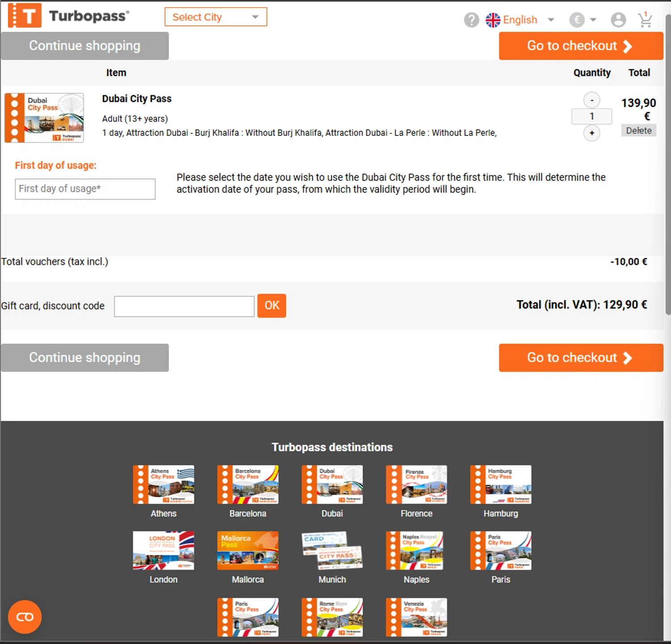This screenshot has height=644, width=671.
Task: Click the Hamburg destination label
Action: 501,513
